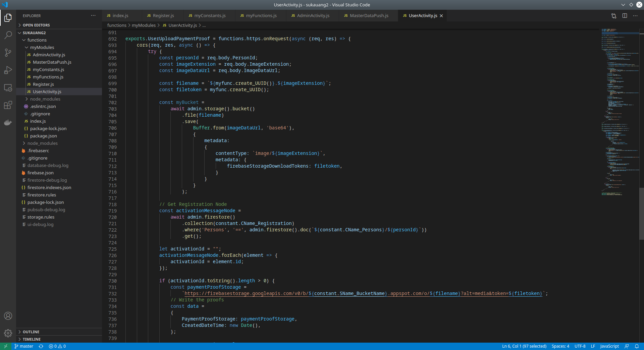Image resolution: width=644 pixels, height=350 pixels.
Task: Open editor more actions ellipsis
Action: (635, 16)
